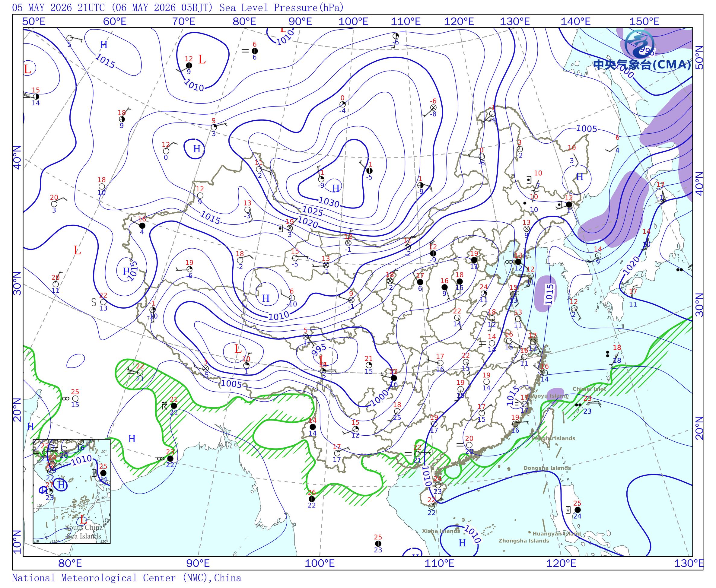716x588 pixels.
Task: Click the "Penghu Islands" label
Action: coord(553,438)
